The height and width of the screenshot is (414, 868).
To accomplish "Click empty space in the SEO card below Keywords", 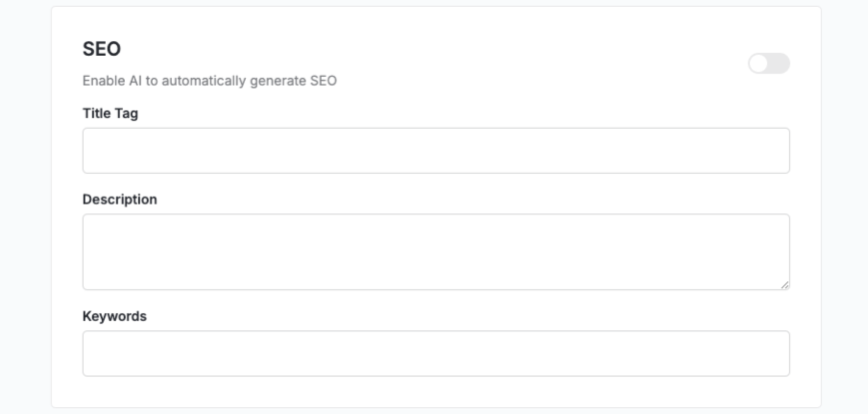I will tap(436, 391).
